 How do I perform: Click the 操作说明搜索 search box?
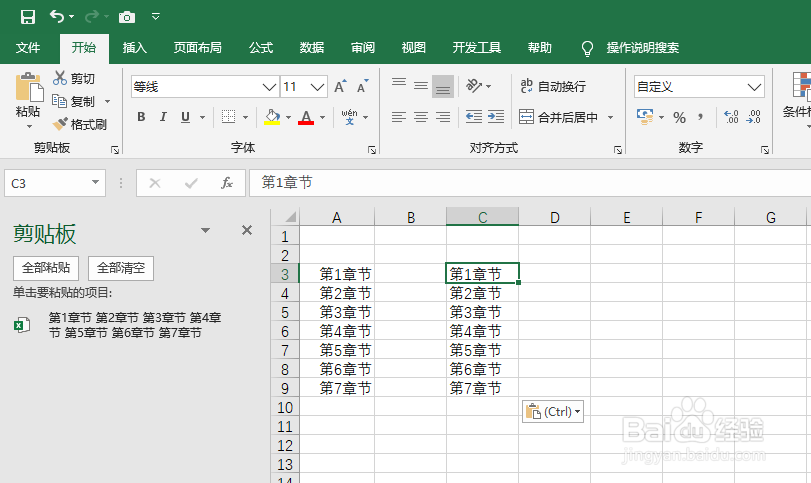[x=642, y=48]
